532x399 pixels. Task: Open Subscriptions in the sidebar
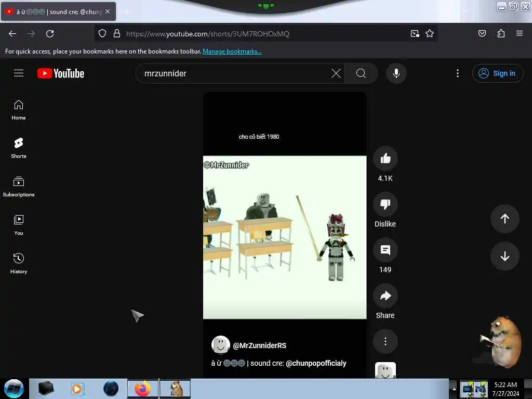coord(19,187)
